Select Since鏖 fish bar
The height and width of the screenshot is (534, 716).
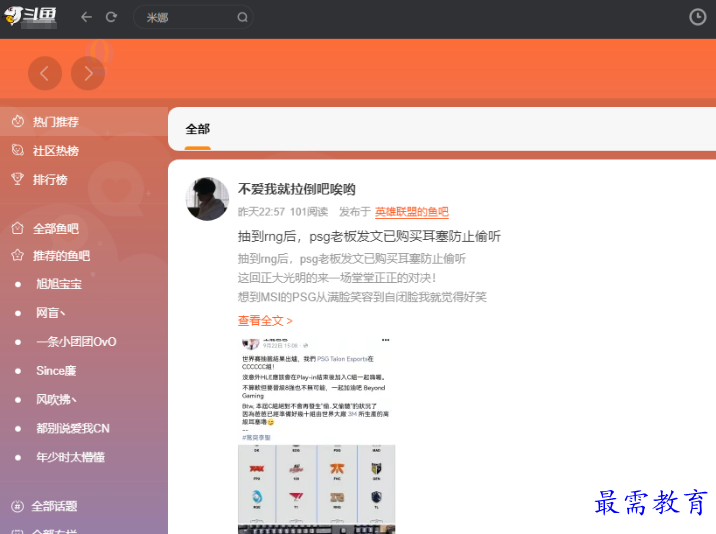56,370
